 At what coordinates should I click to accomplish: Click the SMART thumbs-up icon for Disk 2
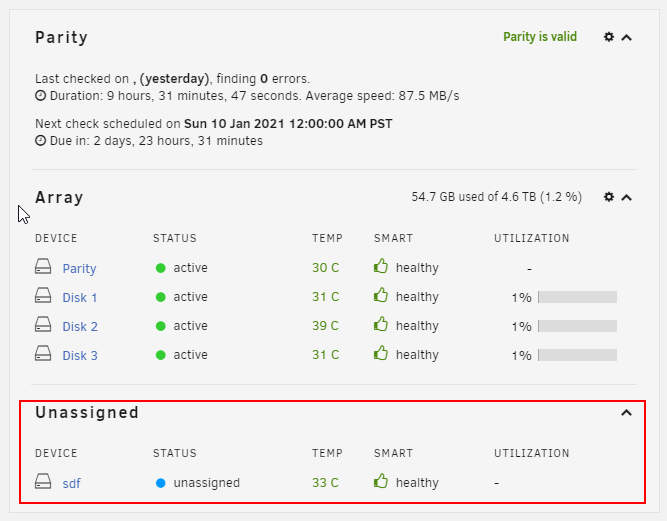point(381,324)
